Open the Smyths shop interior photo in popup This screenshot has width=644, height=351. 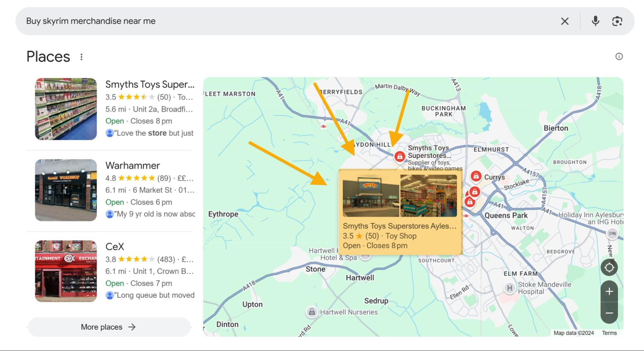[x=428, y=196]
